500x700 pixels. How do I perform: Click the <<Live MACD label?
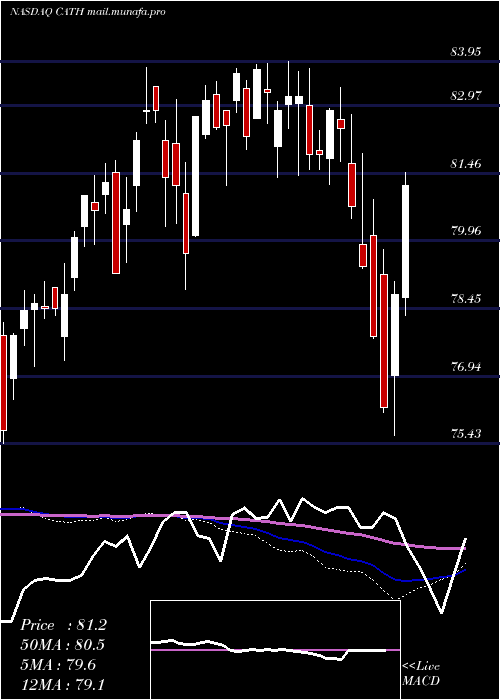421,674
